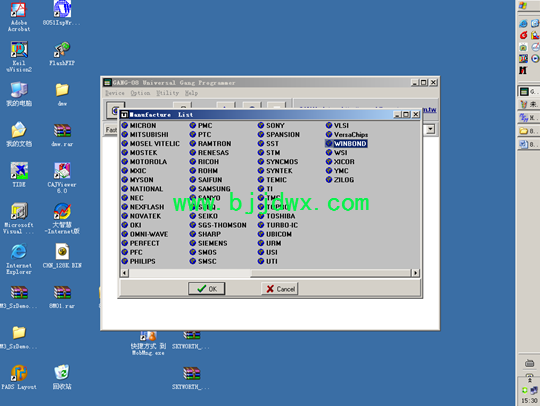This screenshot has height=406, width=540.
Task: Confirm selection with the OK button
Action: click(x=207, y=289)
